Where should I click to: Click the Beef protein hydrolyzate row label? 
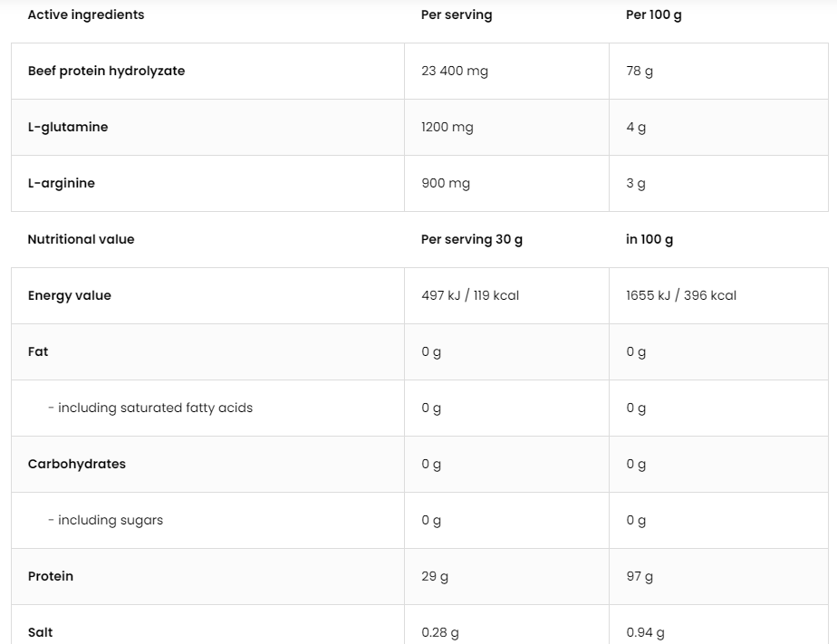point(106,71)
